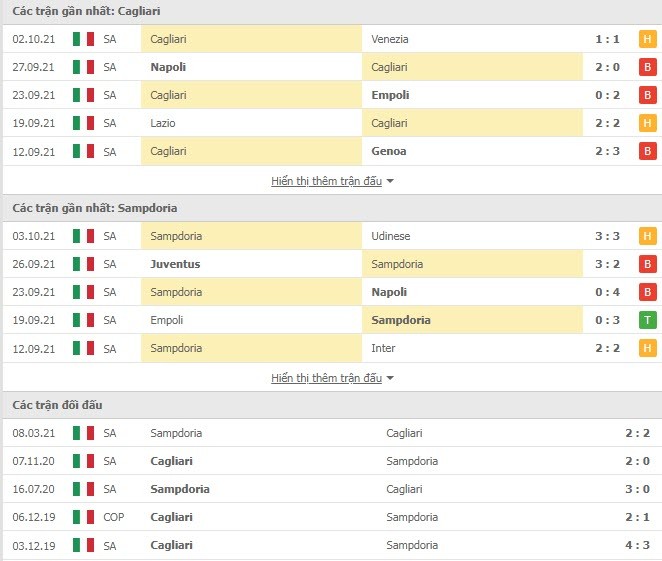Viewport: 662px width, 561px height.
Task: Click the 'Các trận đối đầu' section header
Action: (x=57, y=405)
